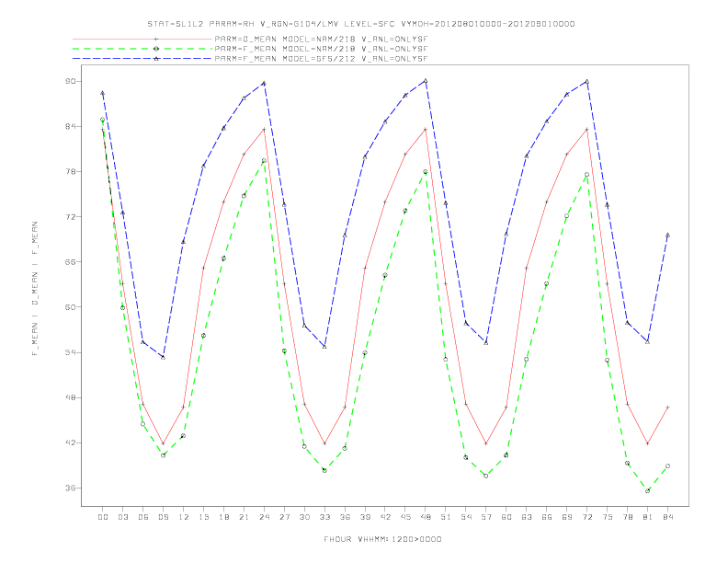
Task: Click y-axis tick label 42
Action: (x=71, y=442)
